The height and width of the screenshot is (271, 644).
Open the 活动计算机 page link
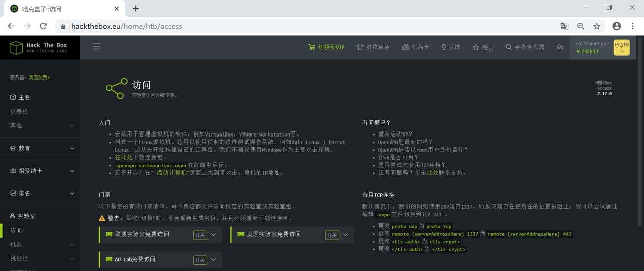(171, 173)
